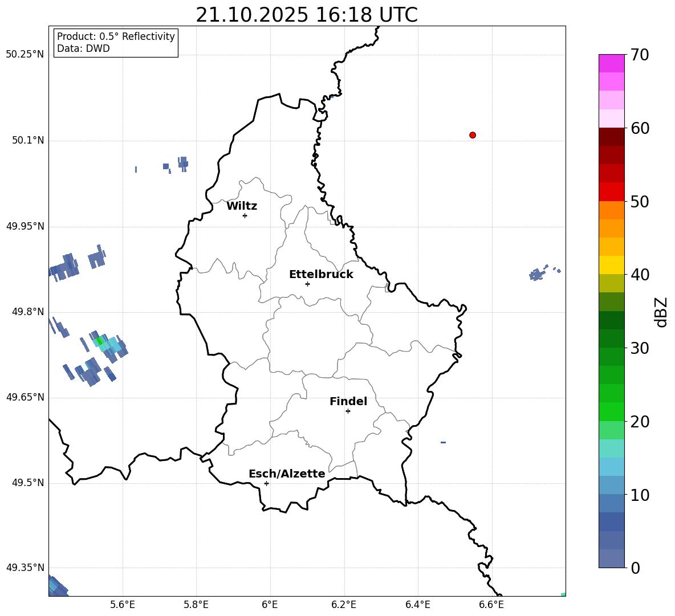This screenshot has height=616, width=675.
Task: Click the colorbar tick label 50
Action: click(x=640, y=202)
